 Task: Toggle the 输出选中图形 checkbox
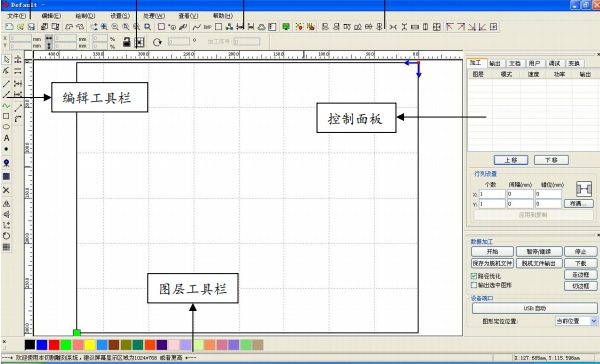474,285
